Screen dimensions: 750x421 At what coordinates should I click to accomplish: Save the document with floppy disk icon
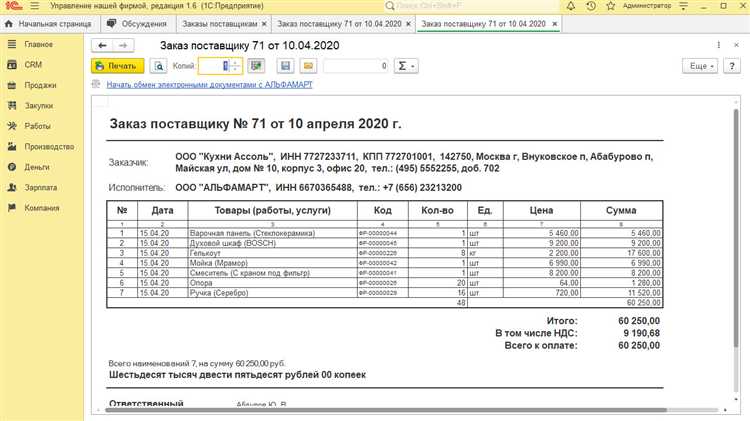[x=286, y=66]
